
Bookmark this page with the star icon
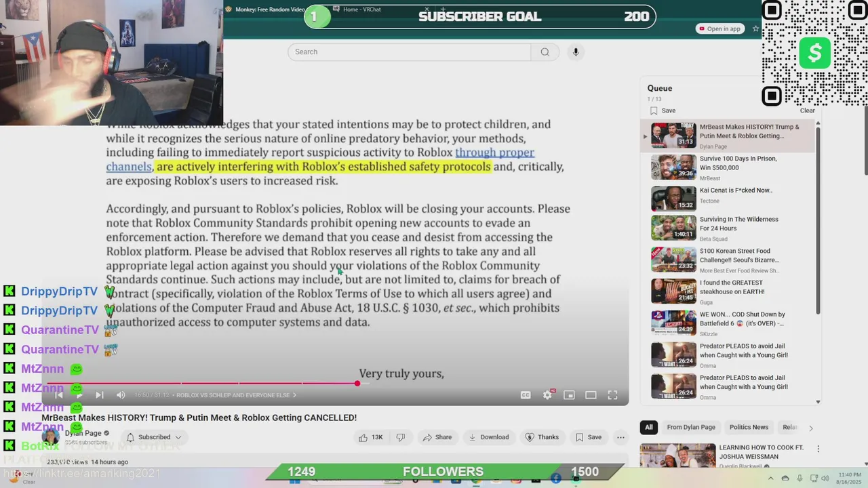click(755, 28)
